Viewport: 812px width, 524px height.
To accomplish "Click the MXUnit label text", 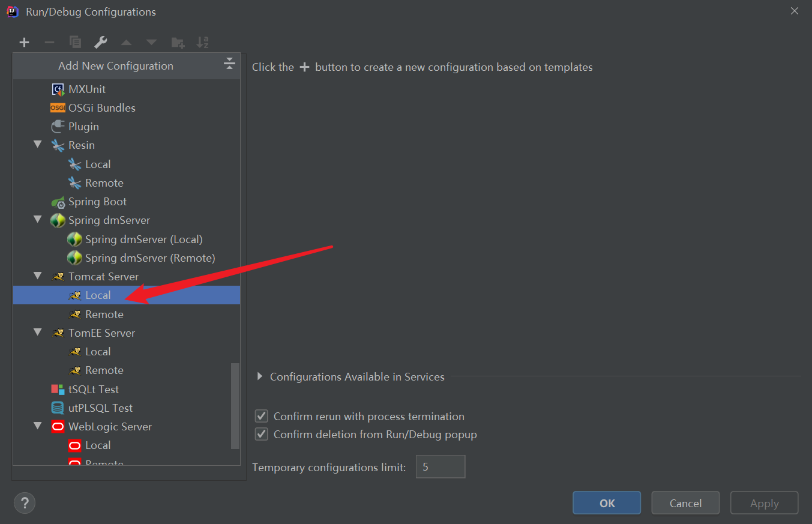I will (x=87, y=89).
